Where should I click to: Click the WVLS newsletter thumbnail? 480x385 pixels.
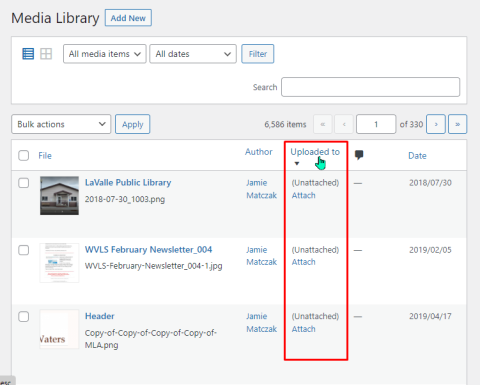(59, 263)
